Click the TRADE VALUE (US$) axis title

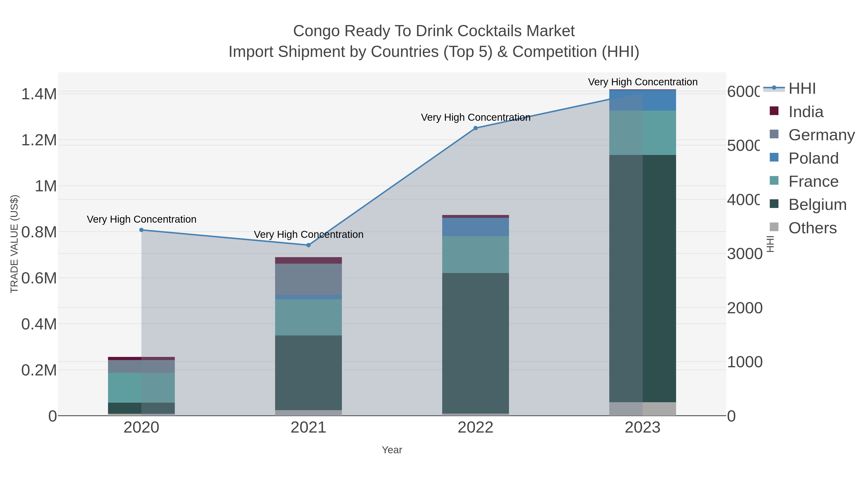pyautogui.click(x=14, y=244)
